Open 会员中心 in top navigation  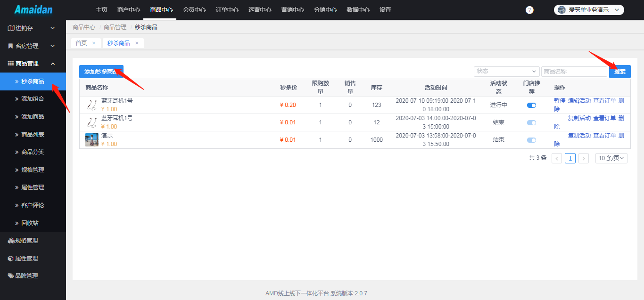[x=194, y=10]
